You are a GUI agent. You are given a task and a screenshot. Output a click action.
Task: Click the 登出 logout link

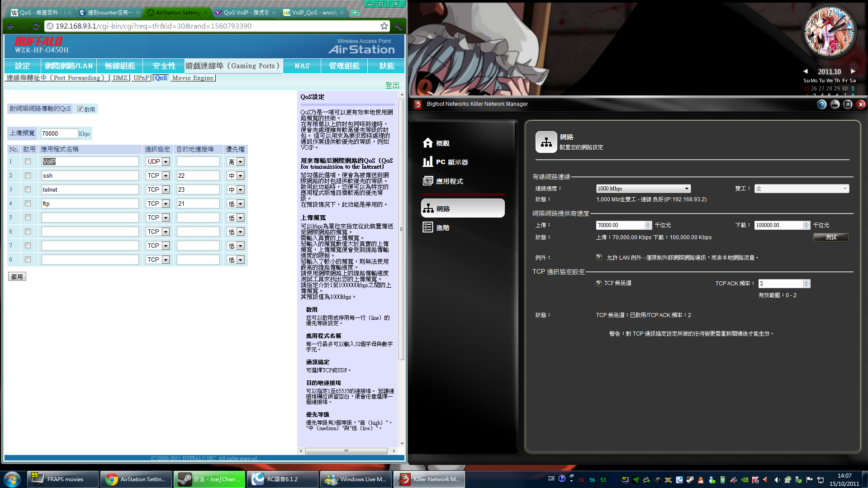click(392, 85)
